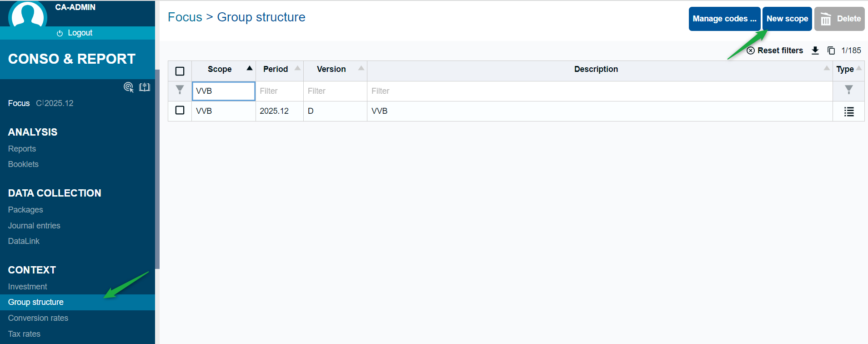Open Booklets menu item
This screenshot has height=344, width=868.
click(23, 164)
